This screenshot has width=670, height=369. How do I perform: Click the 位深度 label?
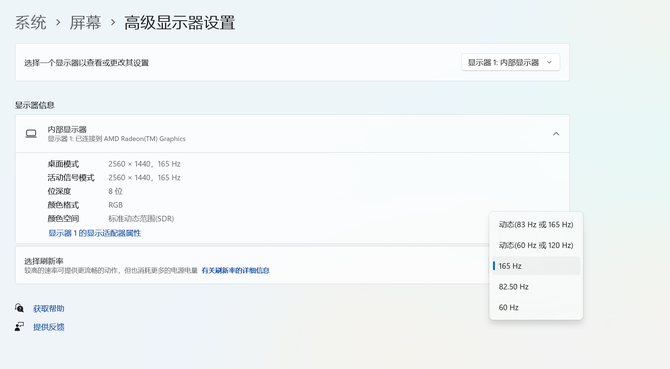click(59, 191)
